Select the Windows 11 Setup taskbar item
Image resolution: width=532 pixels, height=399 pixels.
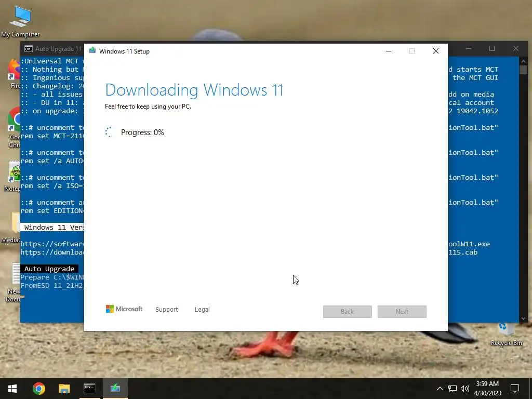pos(115,389)
